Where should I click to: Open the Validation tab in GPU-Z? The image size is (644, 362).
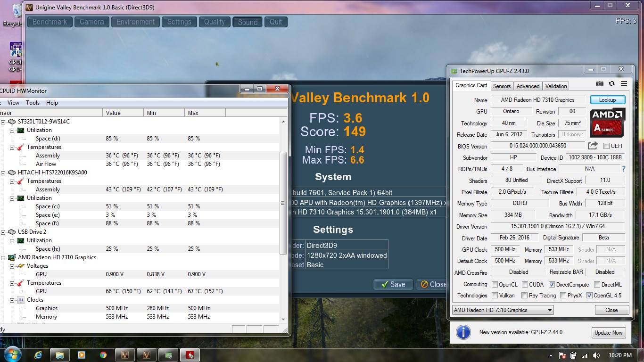pyautogui.click(x=556, y=86)
